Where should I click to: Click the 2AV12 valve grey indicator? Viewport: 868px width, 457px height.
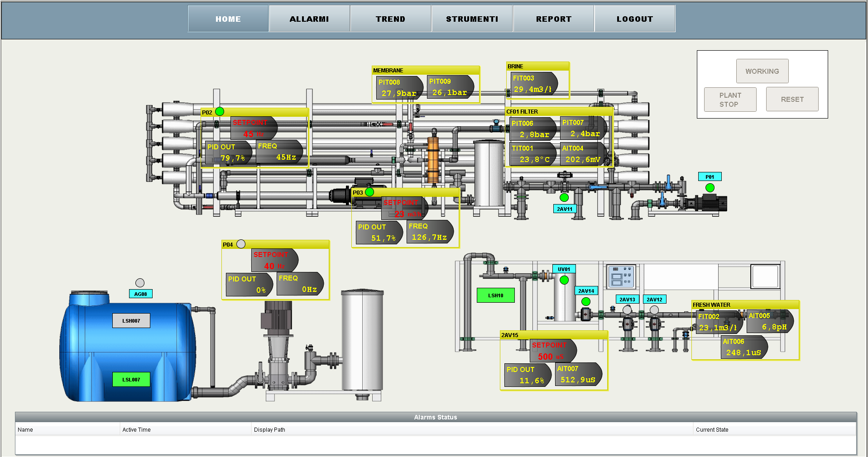(x=654, y=310)
